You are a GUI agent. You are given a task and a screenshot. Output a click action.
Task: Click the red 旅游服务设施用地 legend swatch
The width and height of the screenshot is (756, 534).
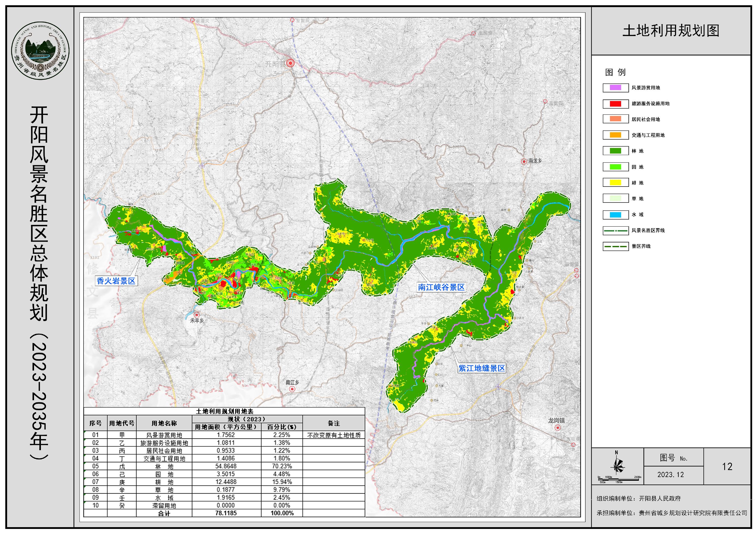[615, 104]
